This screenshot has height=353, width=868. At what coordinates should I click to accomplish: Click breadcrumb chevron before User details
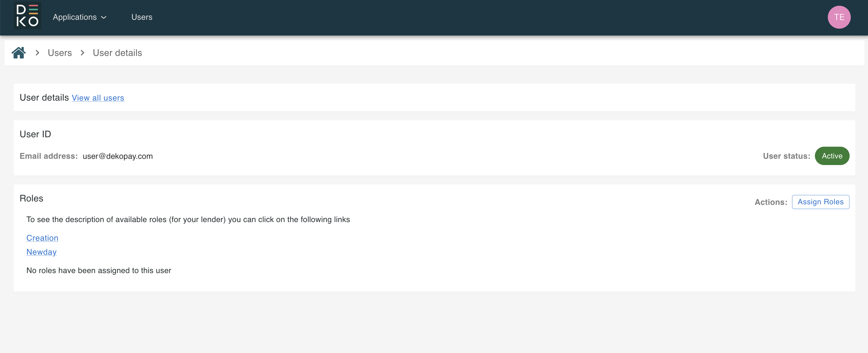(83, 53)
